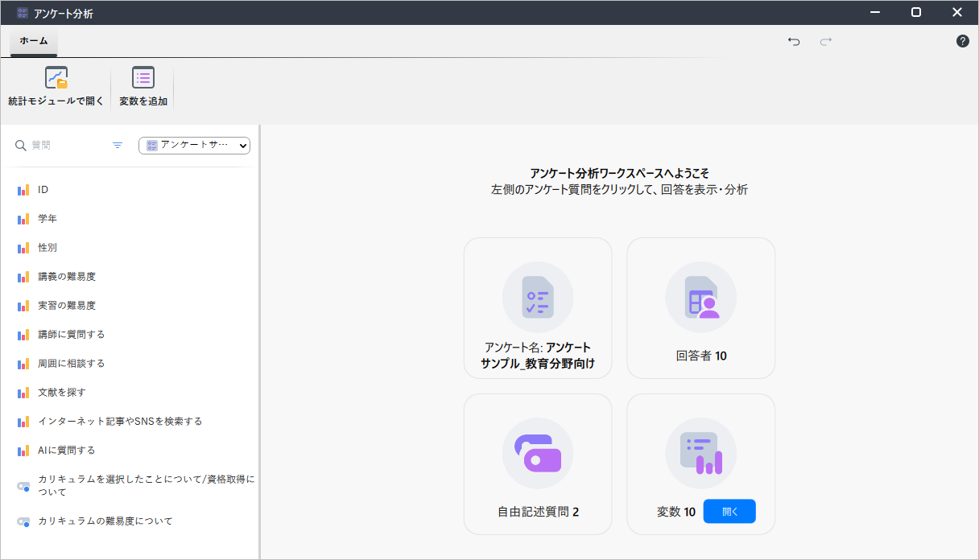Switch to the ホーム tab
The width and height of the screenshot is (979, 560).
[34, 41]
